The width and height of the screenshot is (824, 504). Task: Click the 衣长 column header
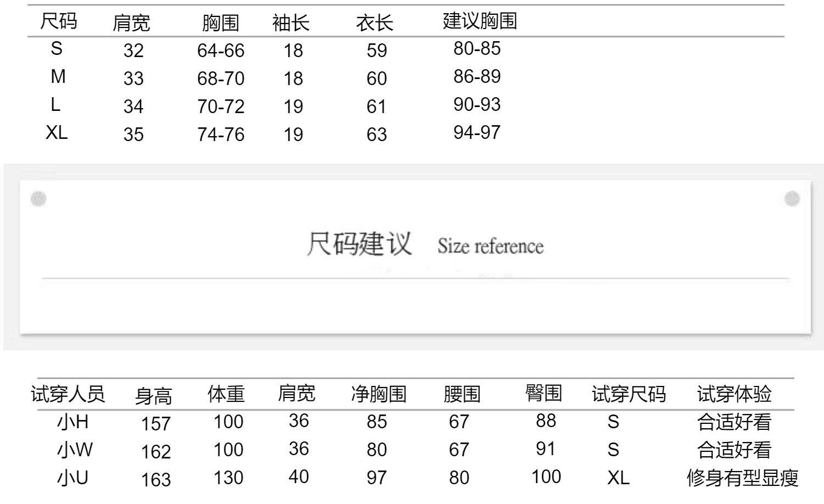pos(375,23)
